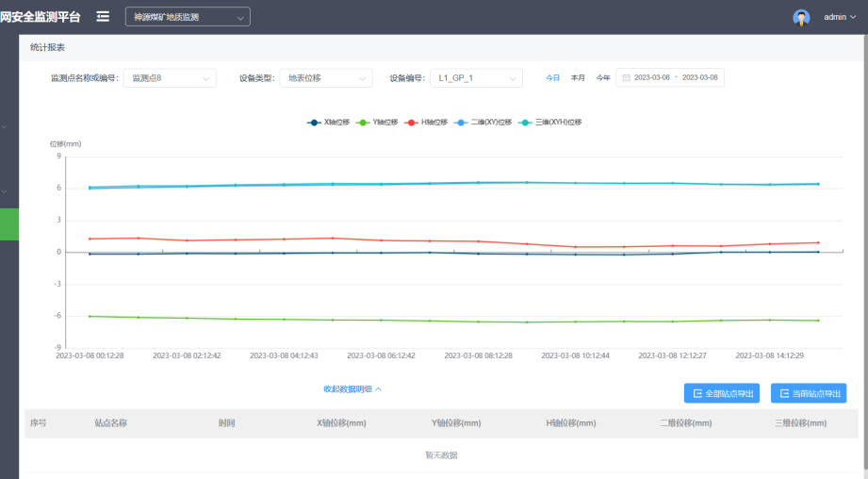The image size is (868, 479).
Task: Open the admin account dropdown menu
Action: (x=839, y=17)
